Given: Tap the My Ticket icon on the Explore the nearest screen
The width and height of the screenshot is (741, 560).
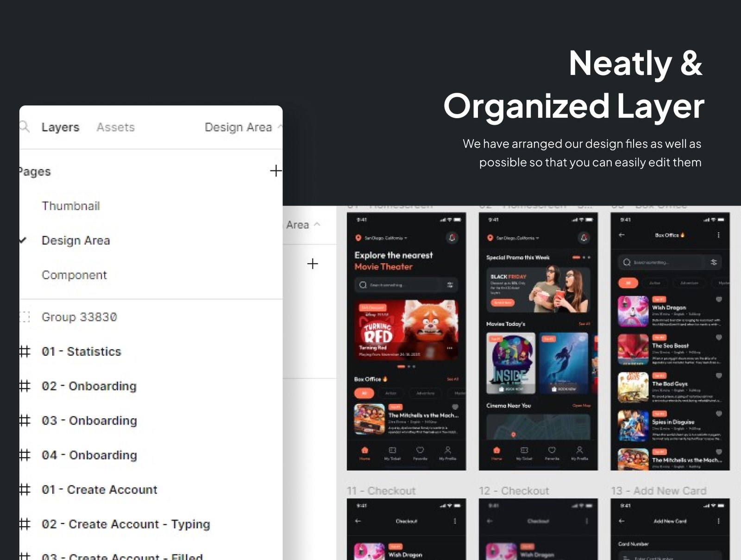Looking at the screenshot, I should click(392, 452).
